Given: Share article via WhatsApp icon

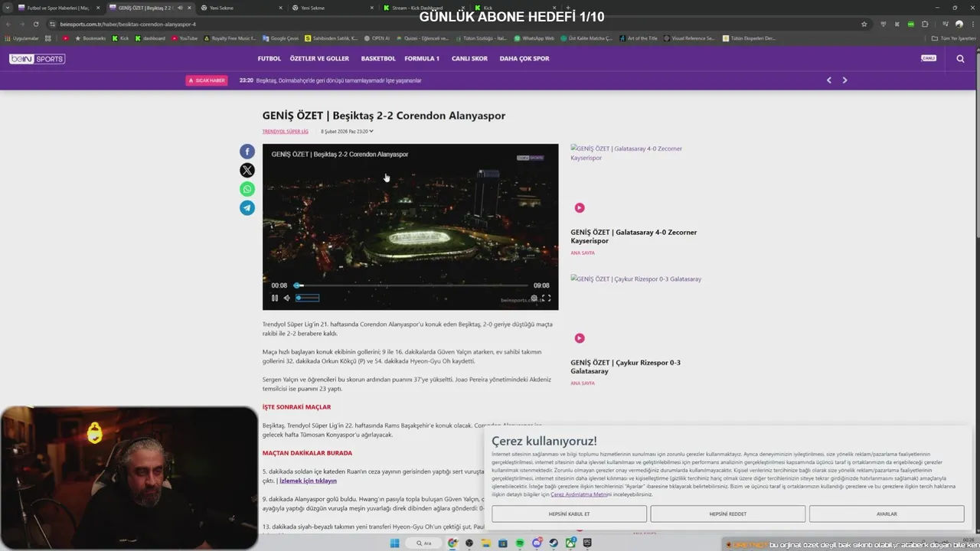Looking at the screenshot, I should [247, 189].
